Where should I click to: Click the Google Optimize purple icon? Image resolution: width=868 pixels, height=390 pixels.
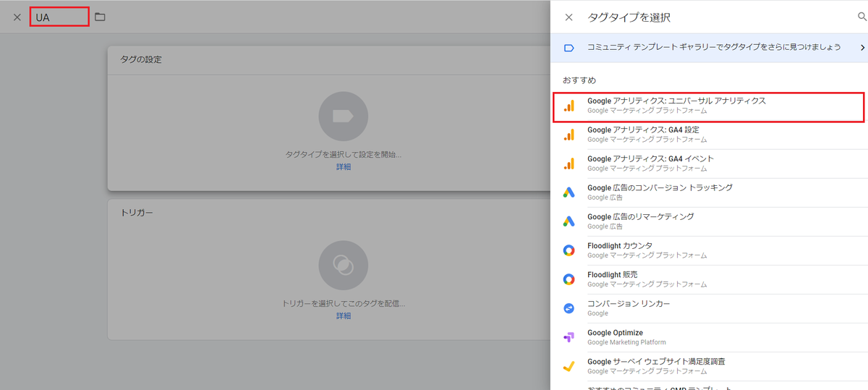click(569, 337)
